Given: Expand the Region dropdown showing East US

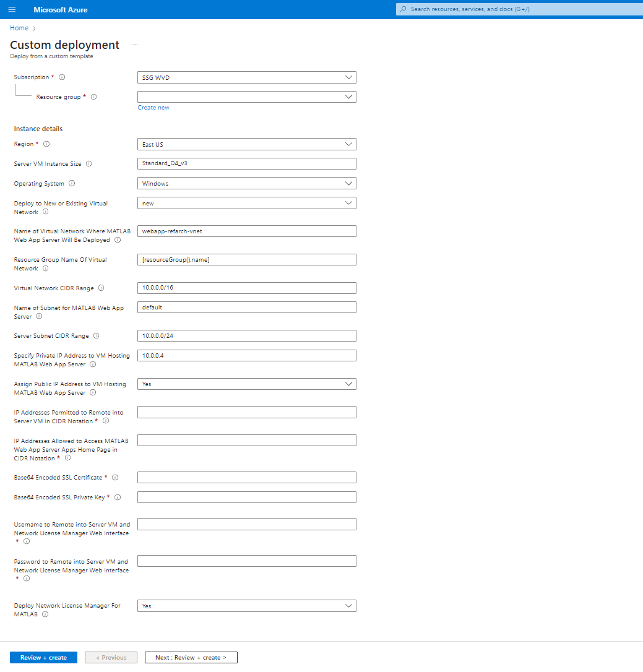Looking at the screenshot, I should tap(247, 144).
